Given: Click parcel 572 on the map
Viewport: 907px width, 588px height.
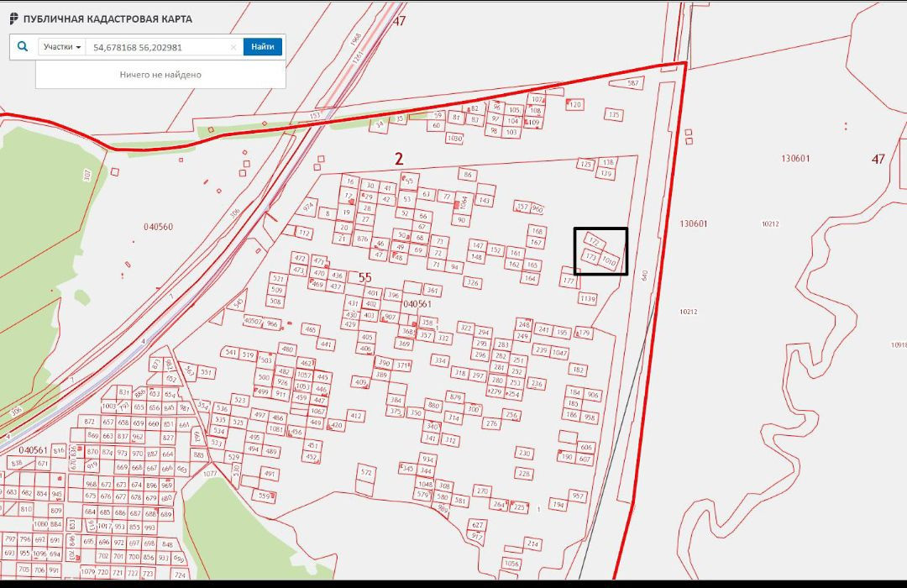Looking at the screenshot, I should click(x=366, y=472).
